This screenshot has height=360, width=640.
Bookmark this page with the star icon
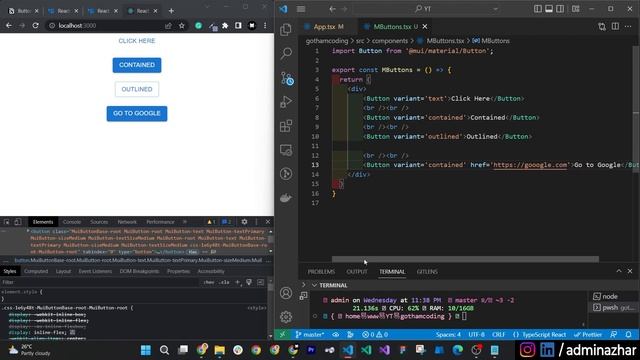point(182,26)
